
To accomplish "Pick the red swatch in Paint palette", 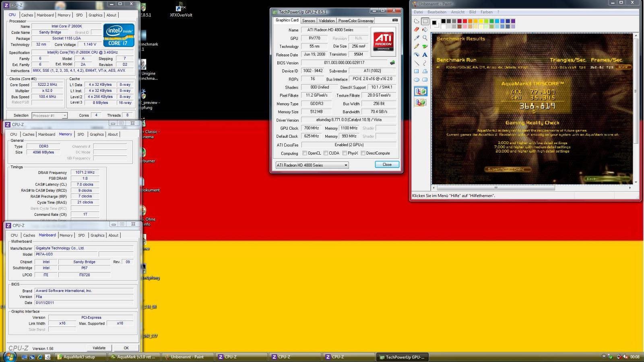I will tap(464, 21).
